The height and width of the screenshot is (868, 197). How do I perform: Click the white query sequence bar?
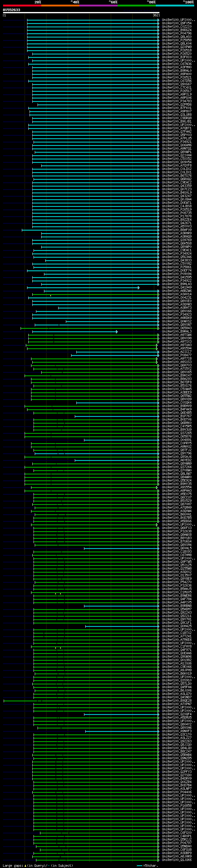tap(81, 12)
